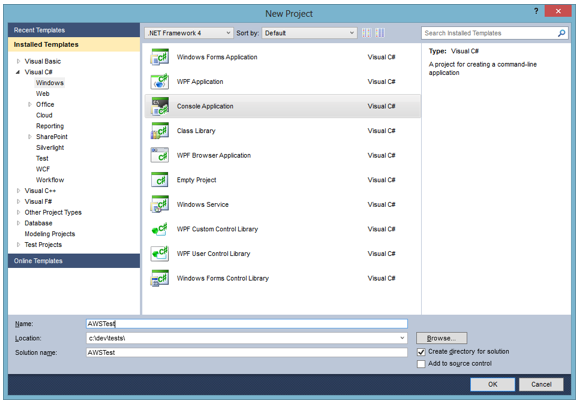The width and height of the screenshot is (580, 406).
Task: Select the Installed Templates section
Action: [x=74, y=44]
